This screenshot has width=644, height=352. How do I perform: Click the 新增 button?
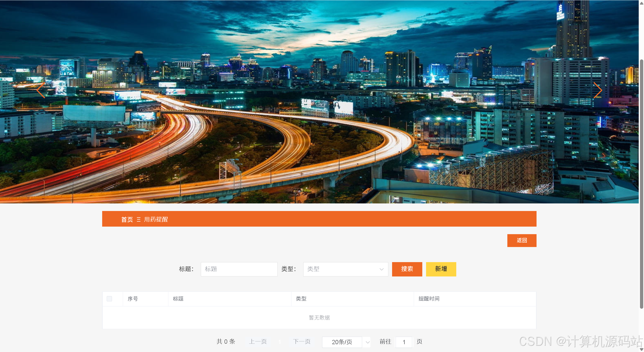coord(441,269)
